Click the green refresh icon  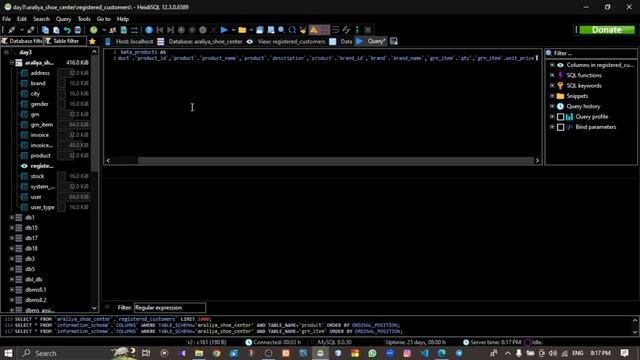click(94, 30)
